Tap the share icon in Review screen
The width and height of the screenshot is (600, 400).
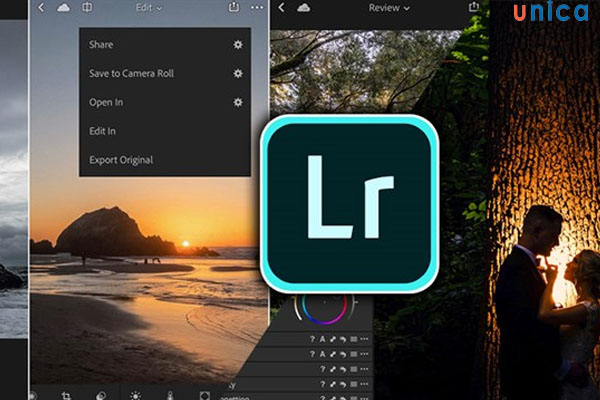[474, 7]
